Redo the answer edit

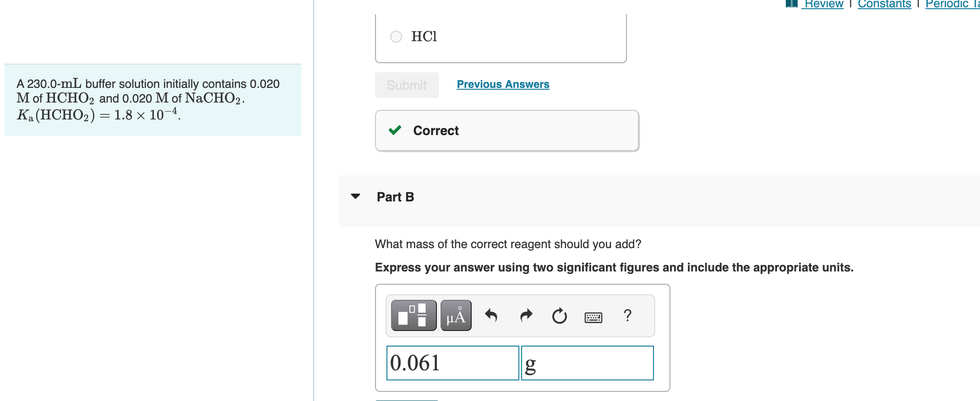[526, 315]
